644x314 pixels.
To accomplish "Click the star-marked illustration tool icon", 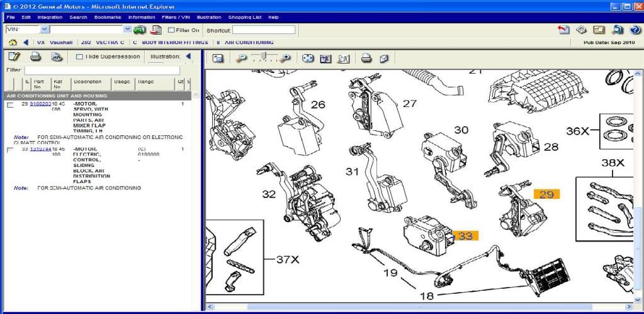I will tap(325, 59).
